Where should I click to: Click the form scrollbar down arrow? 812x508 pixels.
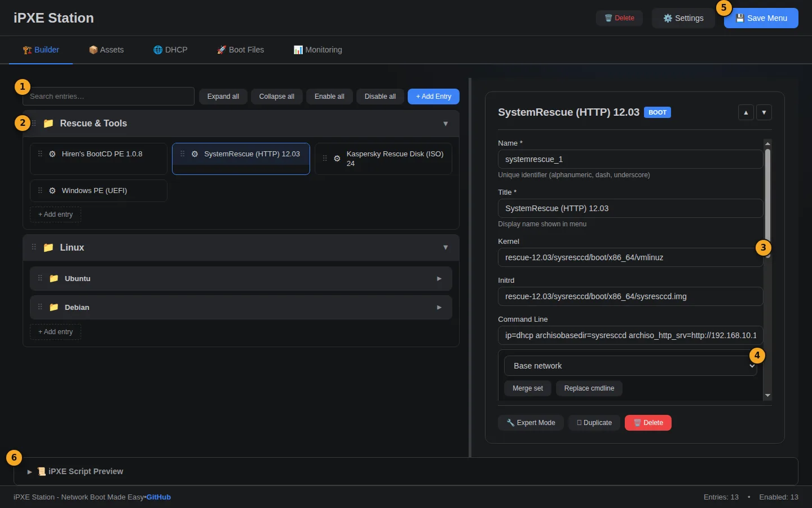click(767, 396)
